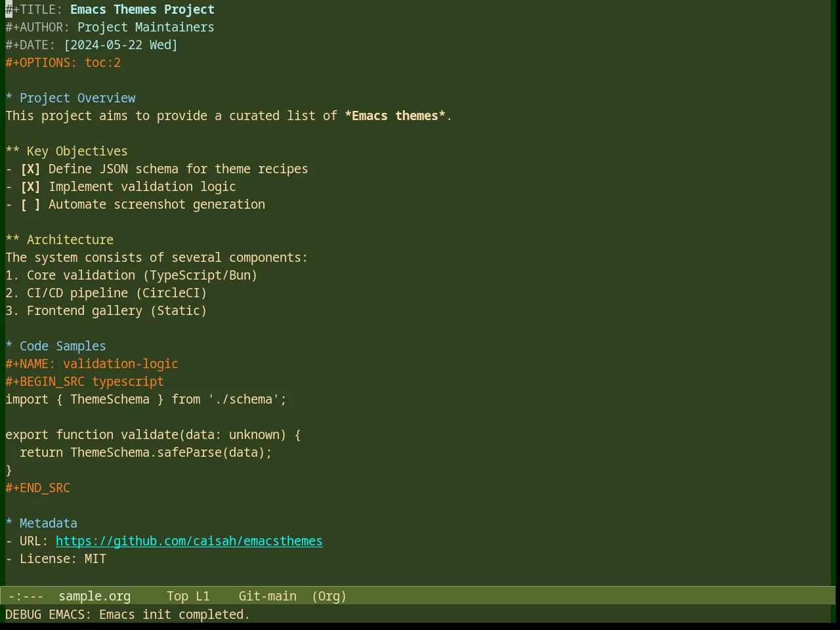Click 'Top L1' position in mode line
The image size is (840, 630).
click(x=188, y=597)
